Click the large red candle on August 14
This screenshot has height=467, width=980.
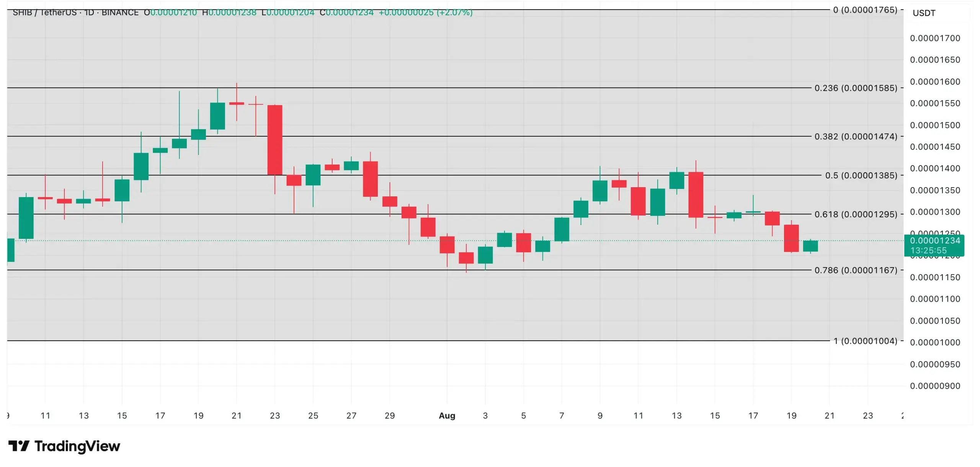(x=696, y=195)
